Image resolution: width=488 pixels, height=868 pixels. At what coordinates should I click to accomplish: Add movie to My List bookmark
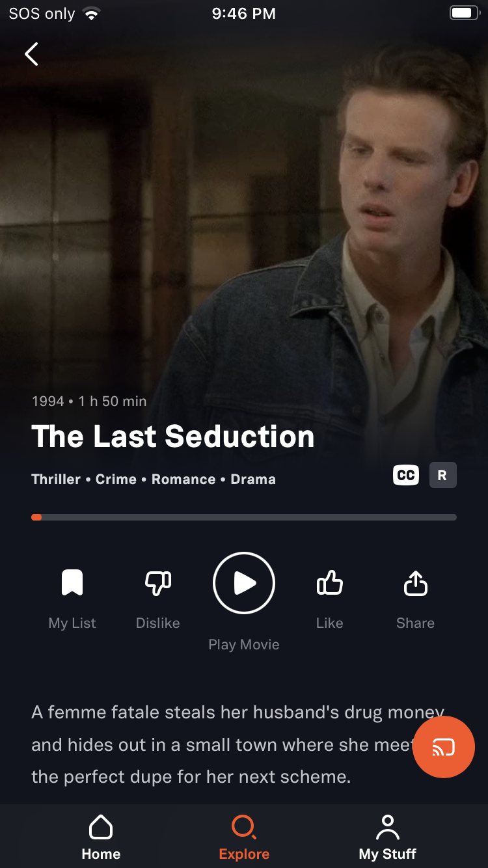coord(72,582)
